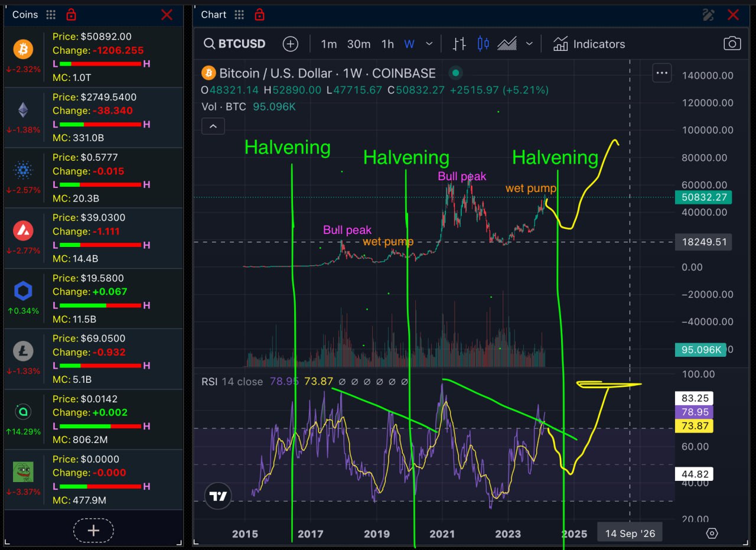Select the Avalanche coin icon
Image resolution: width=756 pixels, height=550 pixels.
pos(23,231)
